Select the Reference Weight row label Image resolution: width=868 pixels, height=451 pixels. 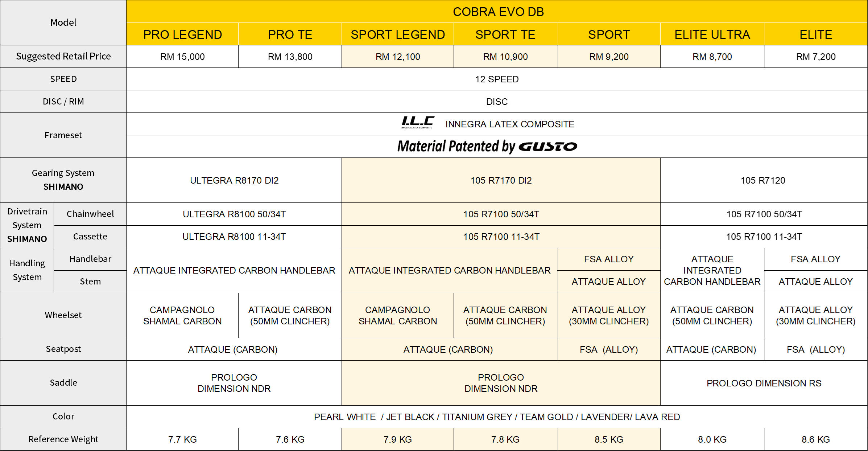click(x=63, y=439)
